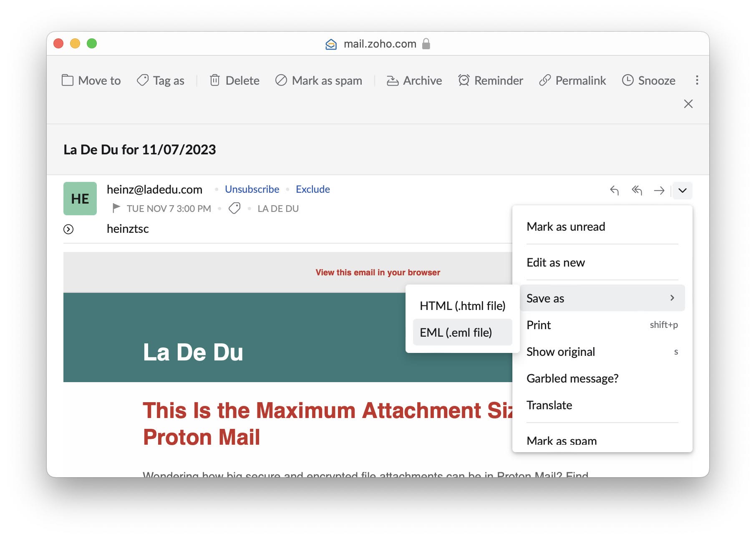
Task: Click the Archive tray icon
Action: coord(392,81)
